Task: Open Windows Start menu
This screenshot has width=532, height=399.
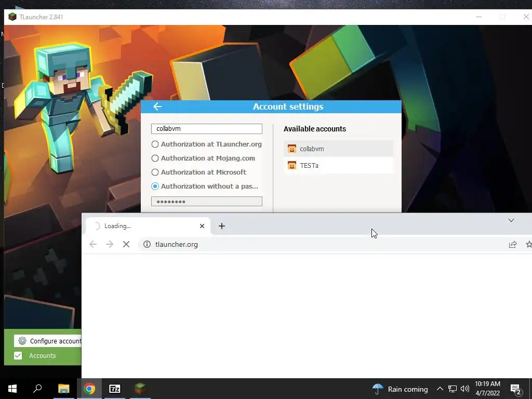Action: (12, 389)
